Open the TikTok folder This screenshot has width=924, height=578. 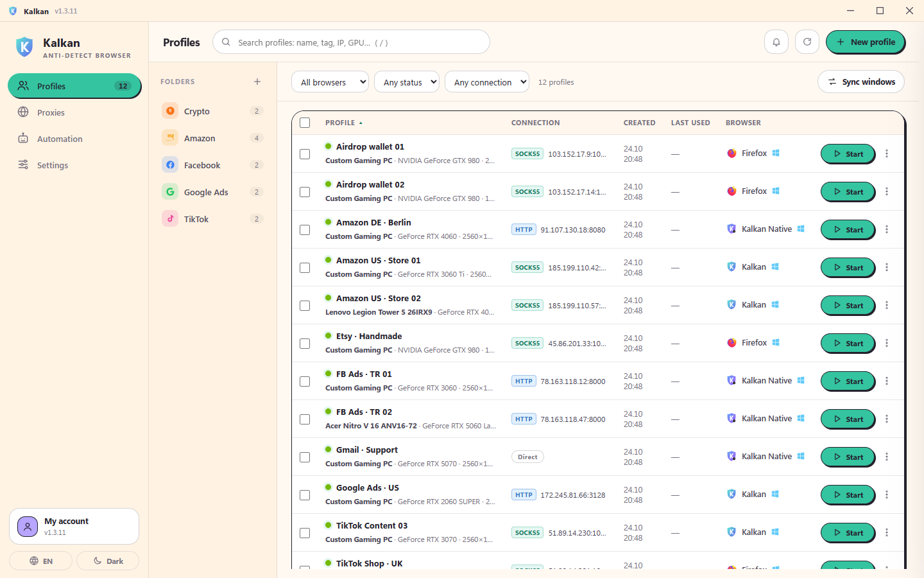(212, 219)
